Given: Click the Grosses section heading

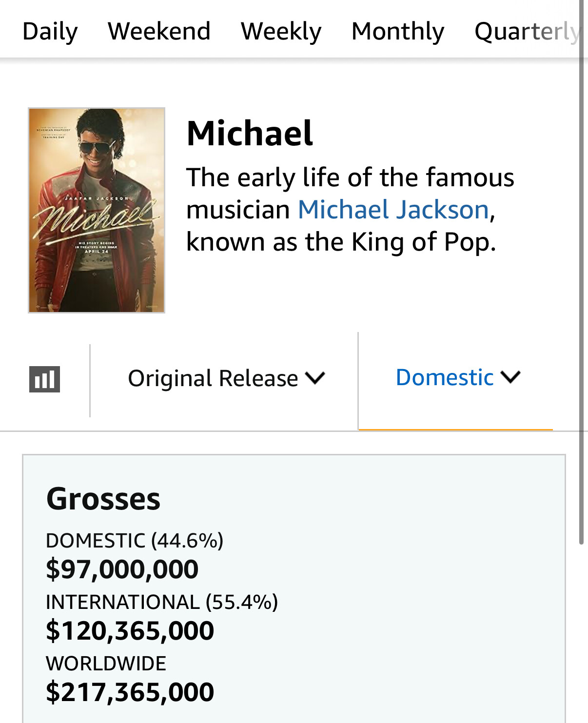Looking at the screenshot, I should pyautogui.click(x=103, y=499).
